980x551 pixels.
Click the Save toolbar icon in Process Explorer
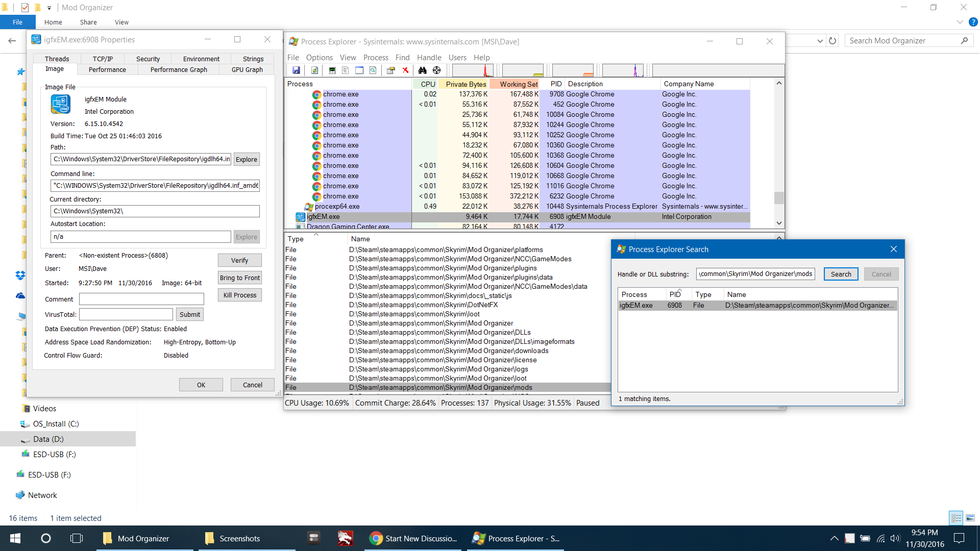pos(296,70)
